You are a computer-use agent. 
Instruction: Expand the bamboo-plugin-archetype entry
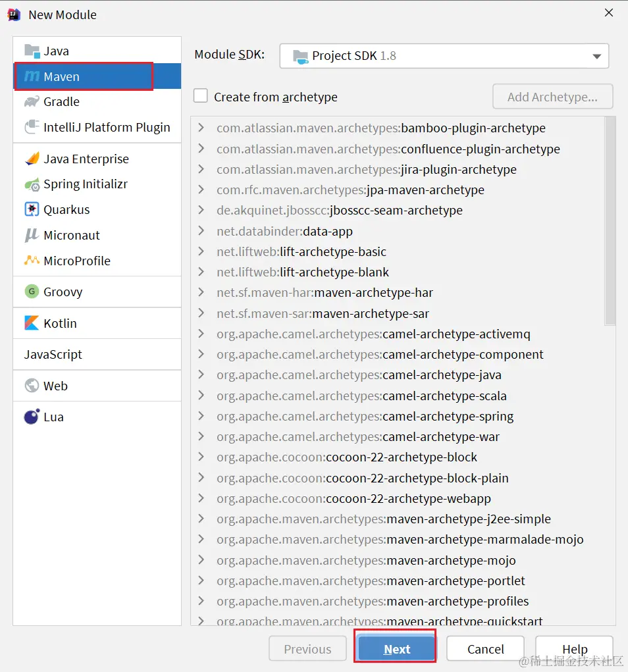(x=201, y=128)
